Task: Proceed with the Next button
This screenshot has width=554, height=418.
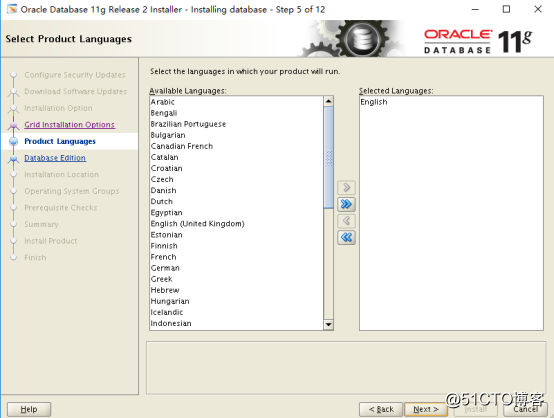Action: pos(426,410)
